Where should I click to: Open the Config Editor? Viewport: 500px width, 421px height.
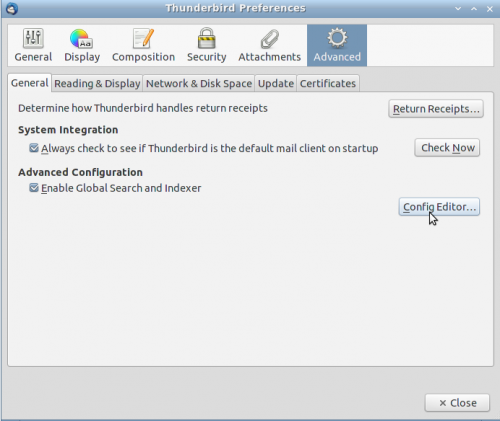coord(439,207)
